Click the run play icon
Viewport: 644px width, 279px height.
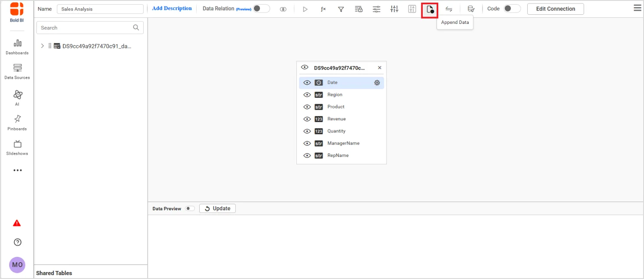pyautogui.click(x=305, y=9)
